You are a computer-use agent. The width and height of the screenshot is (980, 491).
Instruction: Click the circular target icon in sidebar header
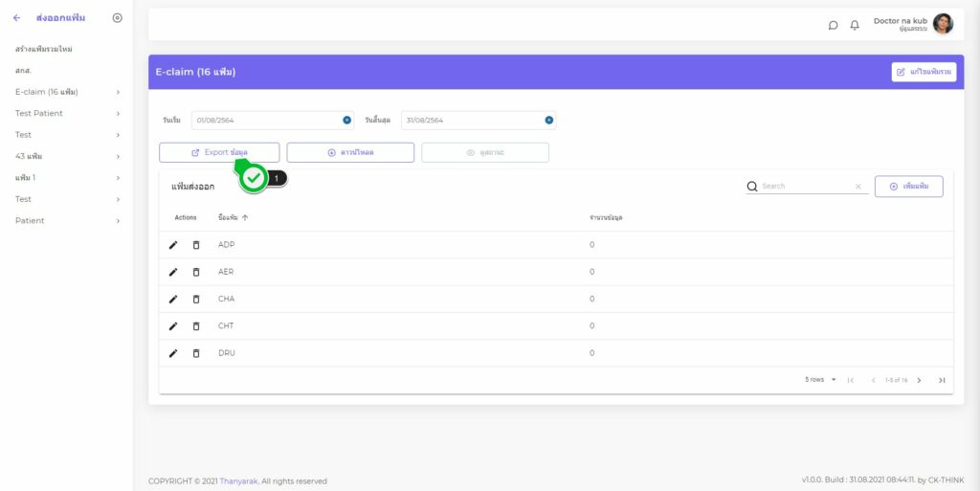tap(117, 18)
